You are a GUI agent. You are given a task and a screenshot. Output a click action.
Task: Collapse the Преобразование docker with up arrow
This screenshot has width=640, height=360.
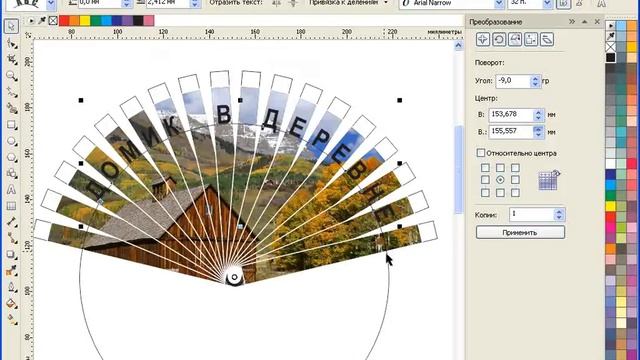(584, 22)
